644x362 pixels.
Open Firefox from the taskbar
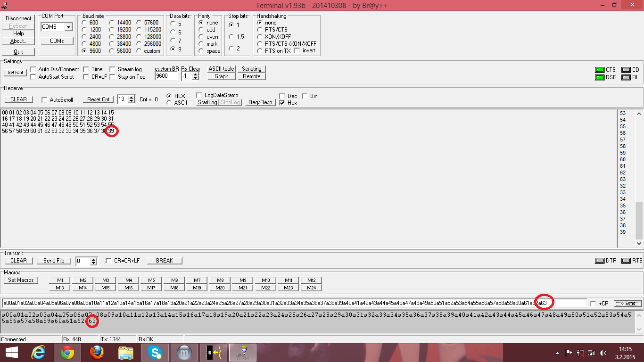coord(97,353)
